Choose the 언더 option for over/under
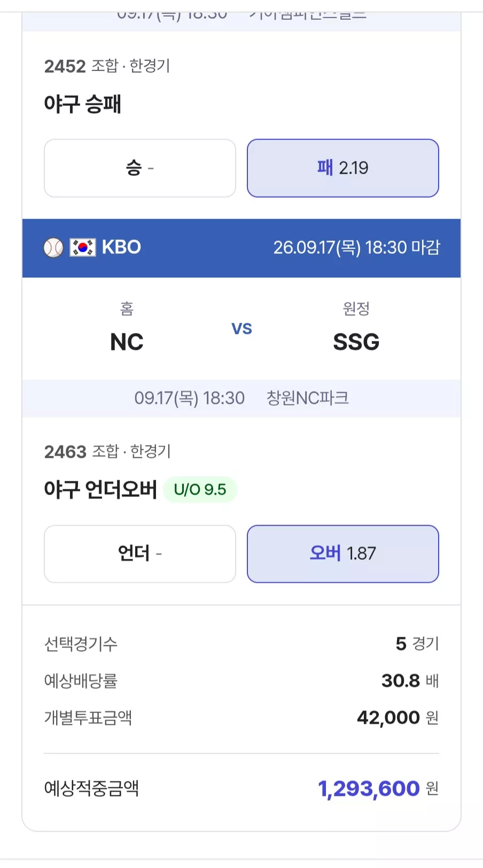 pyautogui.click(x=140, y=554)
